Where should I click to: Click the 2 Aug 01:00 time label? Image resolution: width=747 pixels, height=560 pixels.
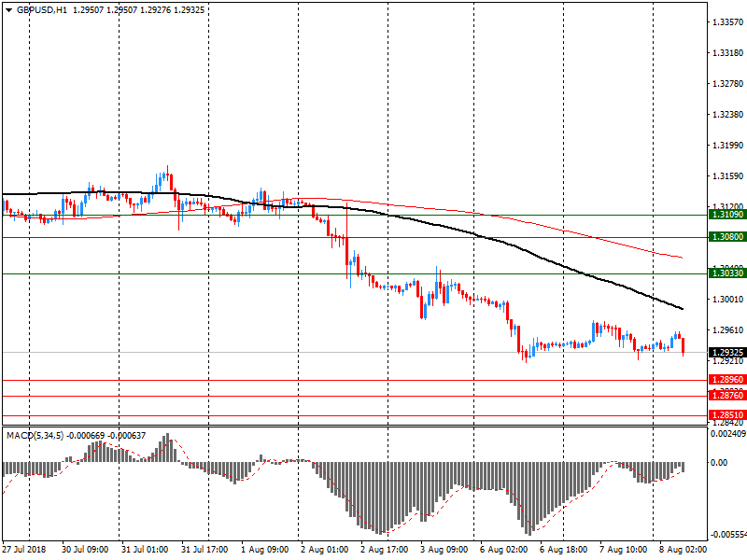click(324, 550)
